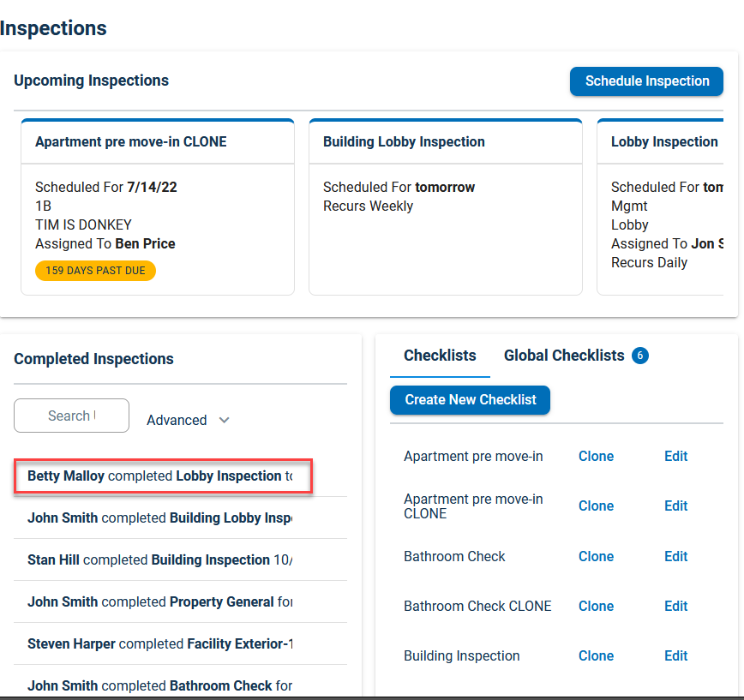The image size is (744, 700).
Task: Expand the Advanced search options dropdown
Action: pos(188,420)
